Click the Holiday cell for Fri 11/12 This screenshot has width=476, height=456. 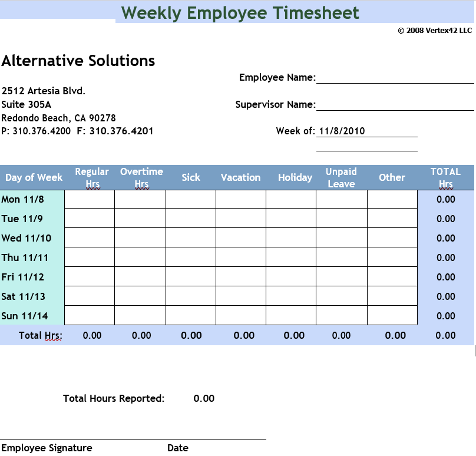click(x=290, y=277)
